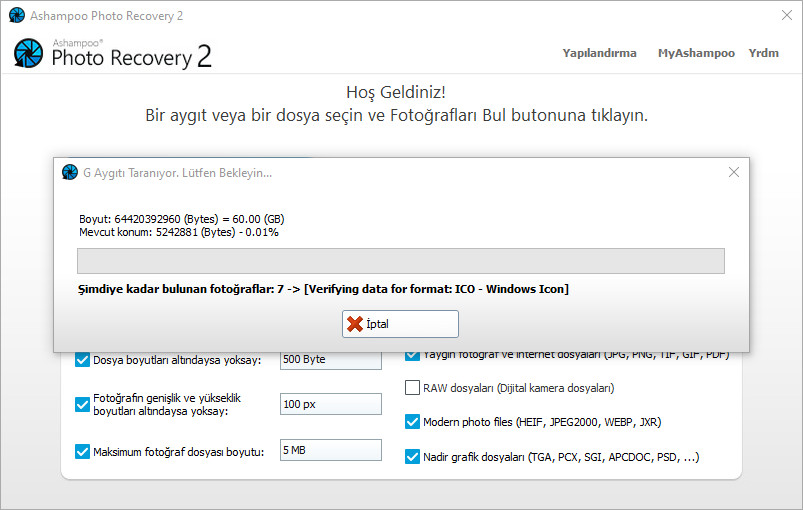Viewport: 803px width, 510px height.
Task: Open the Yrdm help menu
Action: pyautogui.click(x=763, y=53)
